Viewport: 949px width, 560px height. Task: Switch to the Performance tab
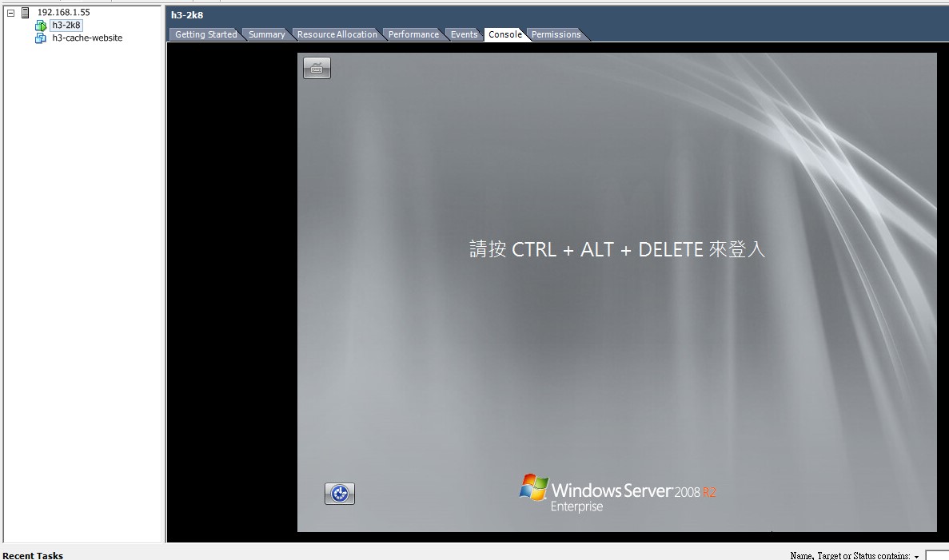coord(413,34)
